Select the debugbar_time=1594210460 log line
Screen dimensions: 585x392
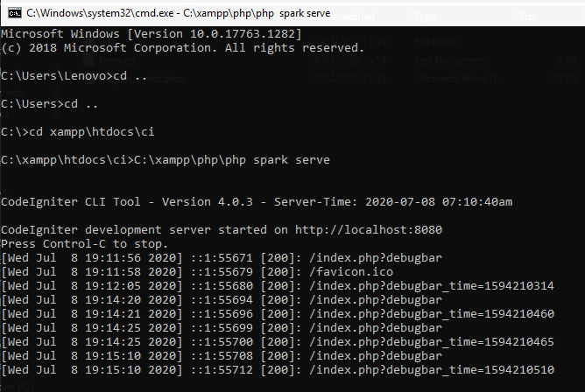pyautogui.click(x=278, y=314)
